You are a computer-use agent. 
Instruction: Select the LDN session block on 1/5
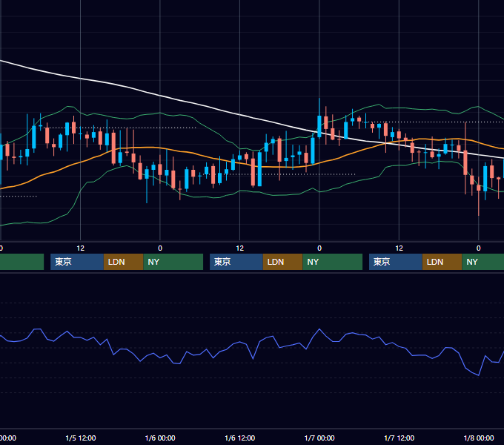(x=124, y=262)
